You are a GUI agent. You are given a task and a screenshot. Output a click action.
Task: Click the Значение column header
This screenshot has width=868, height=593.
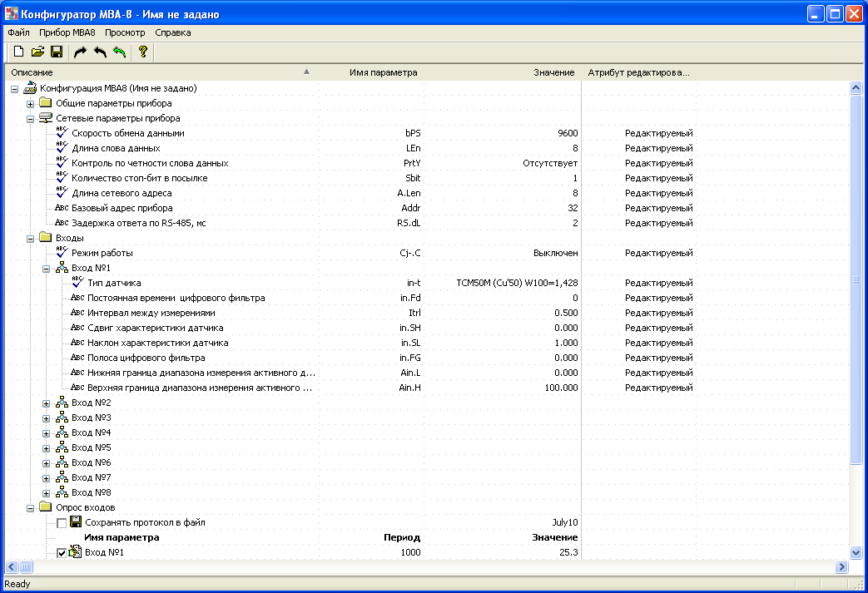pyautogui.click(x=503, y=72)
